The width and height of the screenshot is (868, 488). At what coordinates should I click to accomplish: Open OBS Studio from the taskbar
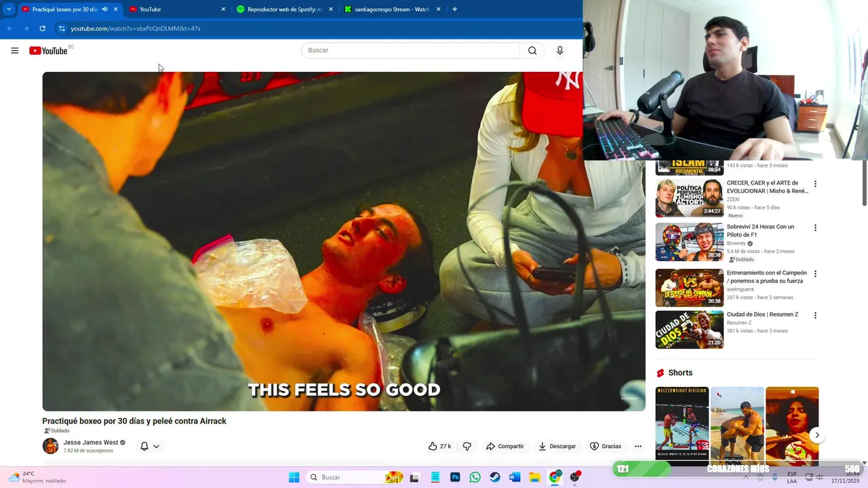(575, 477)
